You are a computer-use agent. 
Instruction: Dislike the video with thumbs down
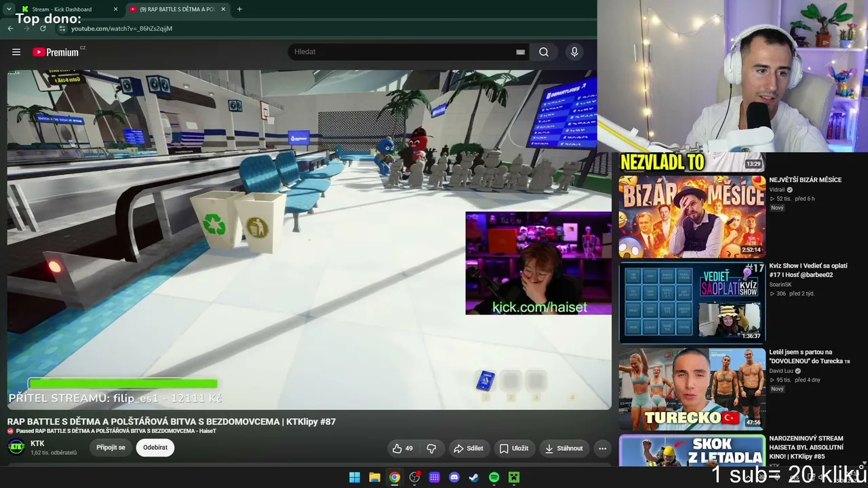[x=431, y=448]
